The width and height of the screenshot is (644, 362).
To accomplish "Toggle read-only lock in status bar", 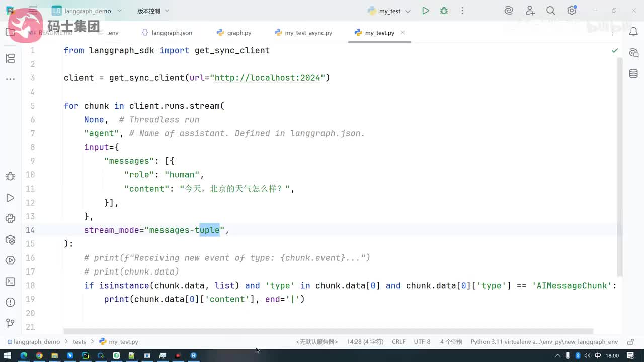I will click(x=630, y=342).
